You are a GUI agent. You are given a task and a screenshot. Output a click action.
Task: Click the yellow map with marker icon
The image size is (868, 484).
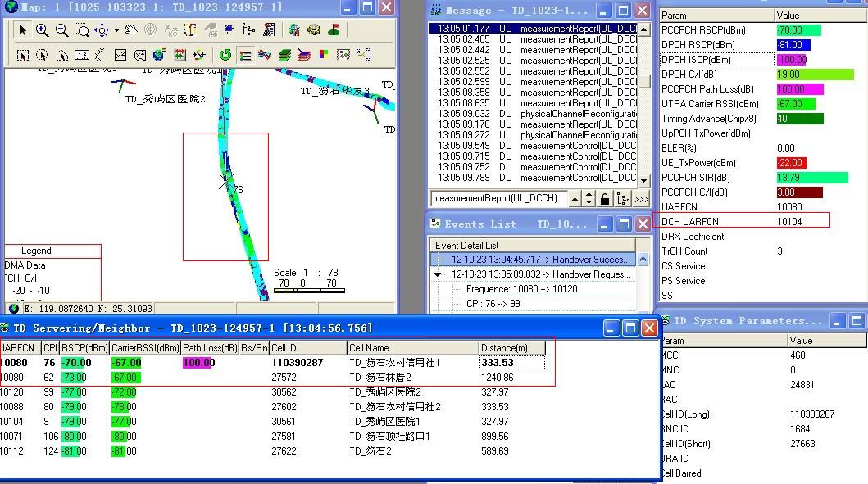pos(190,29)
